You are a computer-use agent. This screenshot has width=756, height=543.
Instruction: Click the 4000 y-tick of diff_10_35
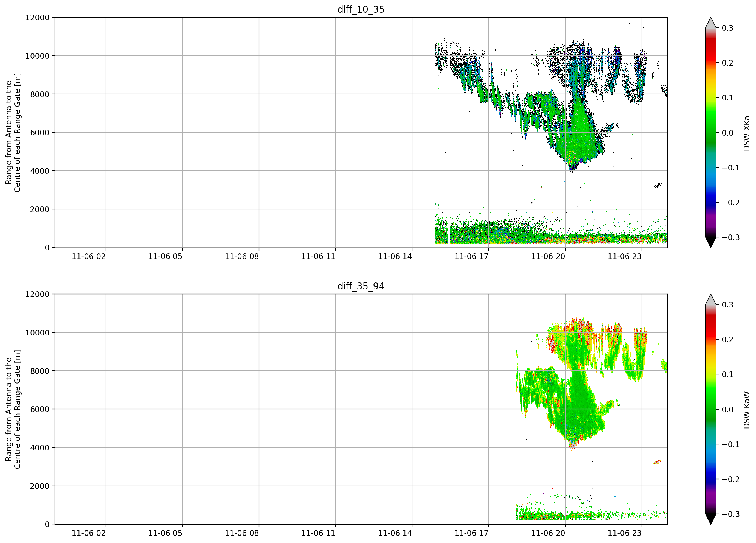click(x=40, y=171)
